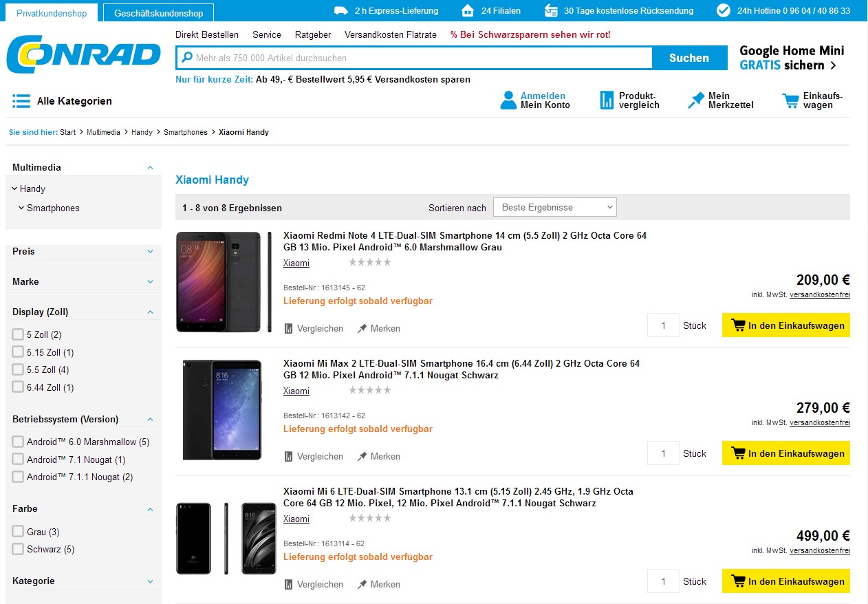Click the account person icon
The height and width of the screenshot is (604, 868).
click(x=508, y=100)
